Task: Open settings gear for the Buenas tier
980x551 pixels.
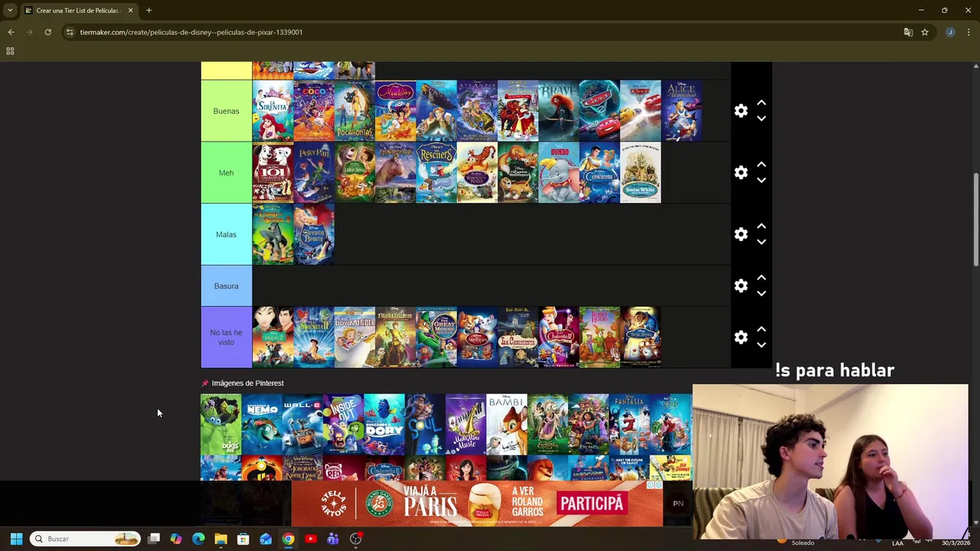Action: click(x=740, y=111)
